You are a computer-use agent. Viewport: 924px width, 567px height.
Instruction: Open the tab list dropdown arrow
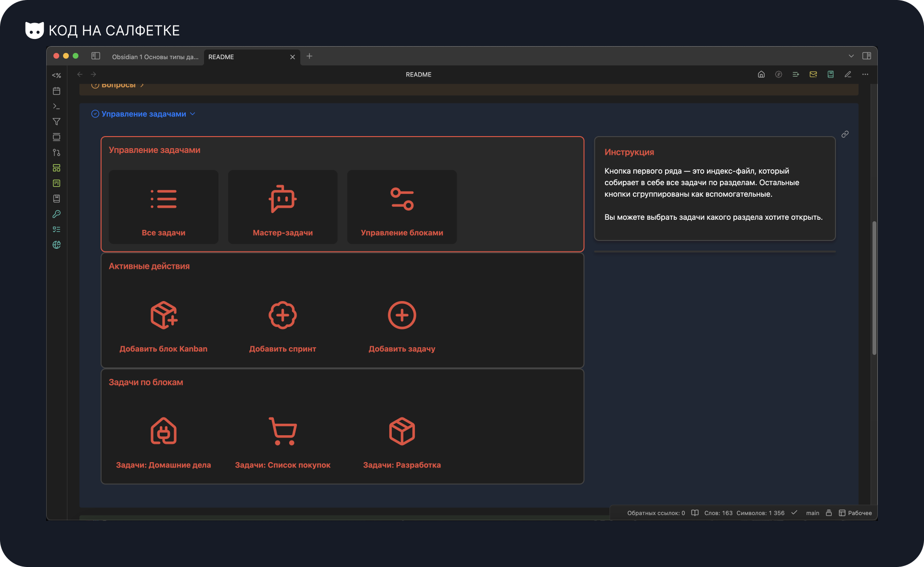coord(851,56)
